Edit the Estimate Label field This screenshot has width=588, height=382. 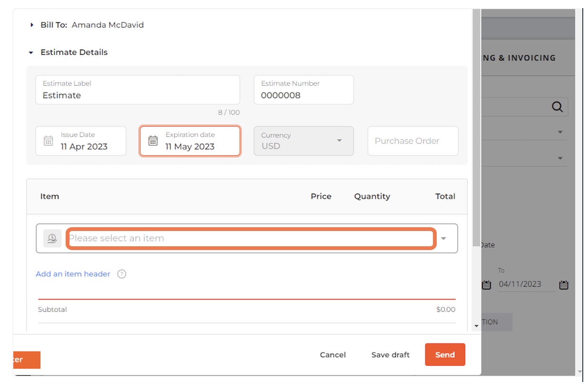click(137, 90)
